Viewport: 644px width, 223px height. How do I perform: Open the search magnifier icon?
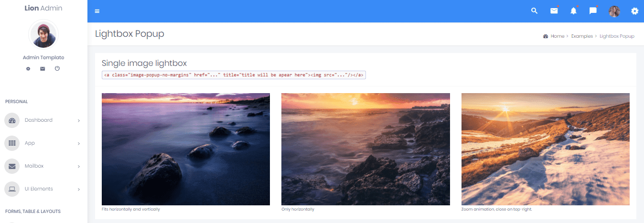(x=535, y=11)
